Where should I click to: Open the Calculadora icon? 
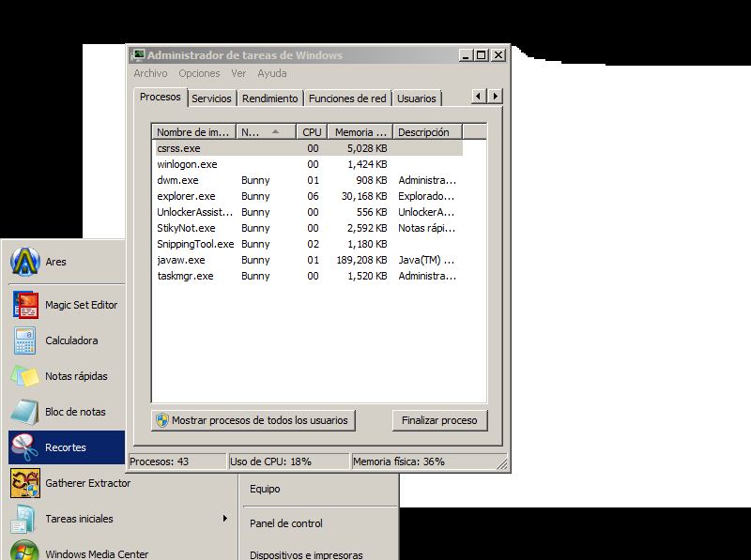(x=24, y=341)
